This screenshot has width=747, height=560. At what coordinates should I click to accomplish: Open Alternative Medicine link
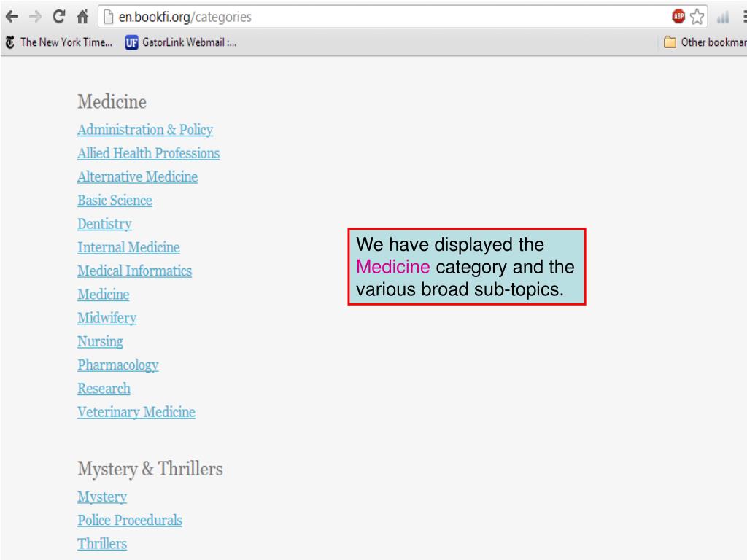tap(138, 177)
